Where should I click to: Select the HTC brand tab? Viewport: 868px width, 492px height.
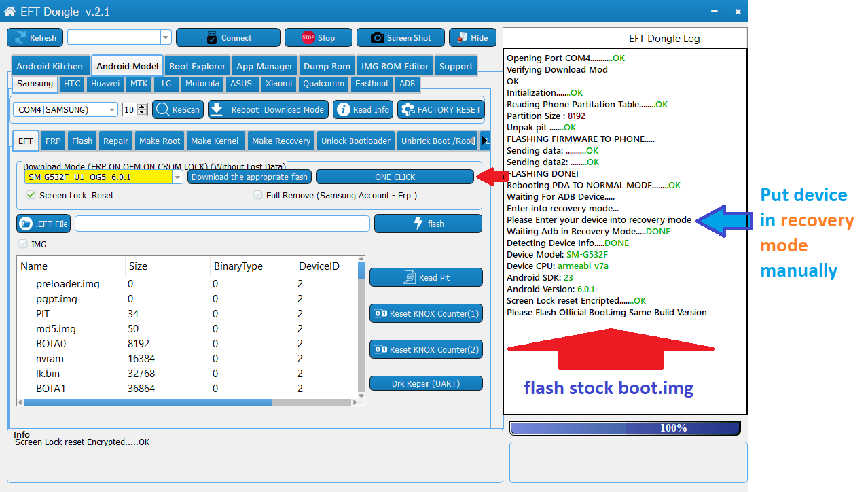(x=72, y=84)
